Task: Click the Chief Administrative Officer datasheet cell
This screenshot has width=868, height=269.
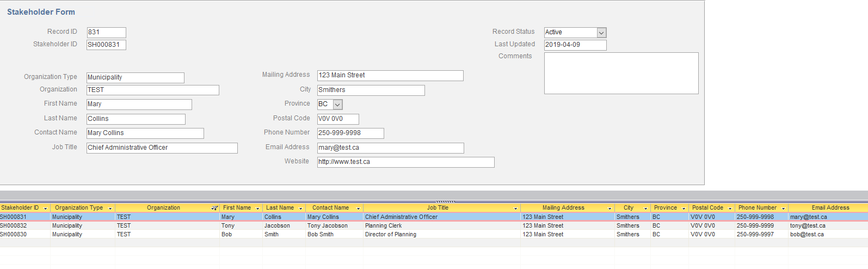Action: [441, 217]
